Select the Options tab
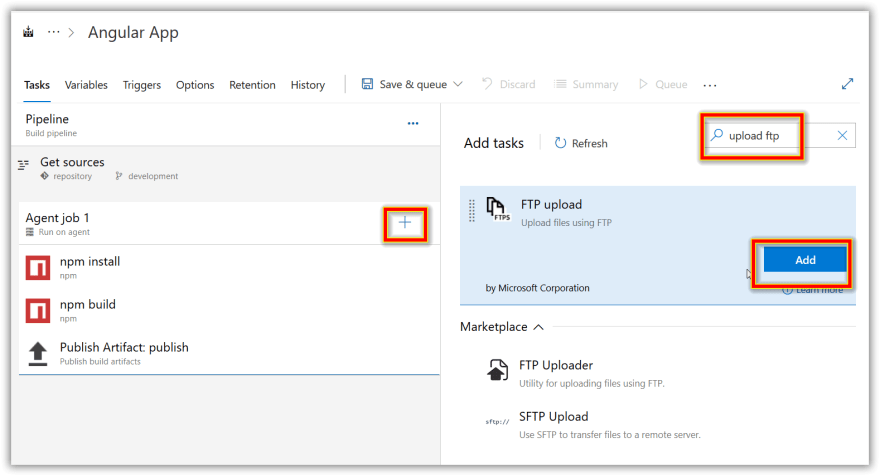 pyautogui.click(x=195, y=85)
